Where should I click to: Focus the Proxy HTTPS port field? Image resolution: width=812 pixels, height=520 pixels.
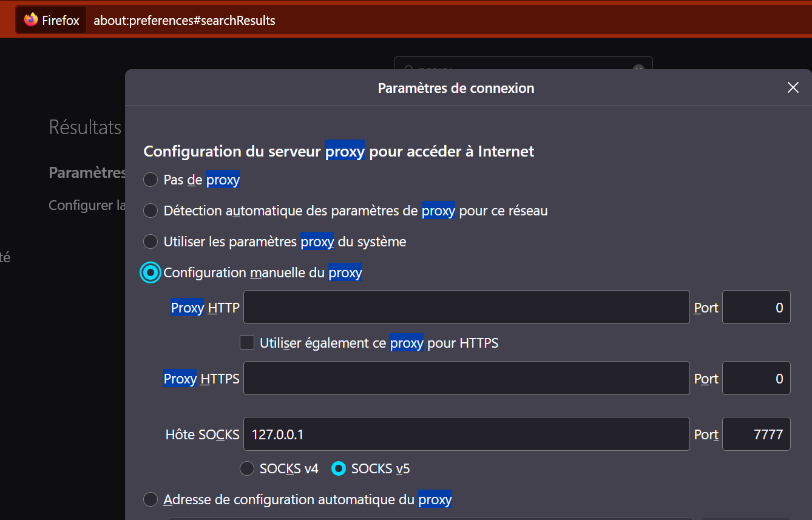pyautogui.click(x=756, y=379)
